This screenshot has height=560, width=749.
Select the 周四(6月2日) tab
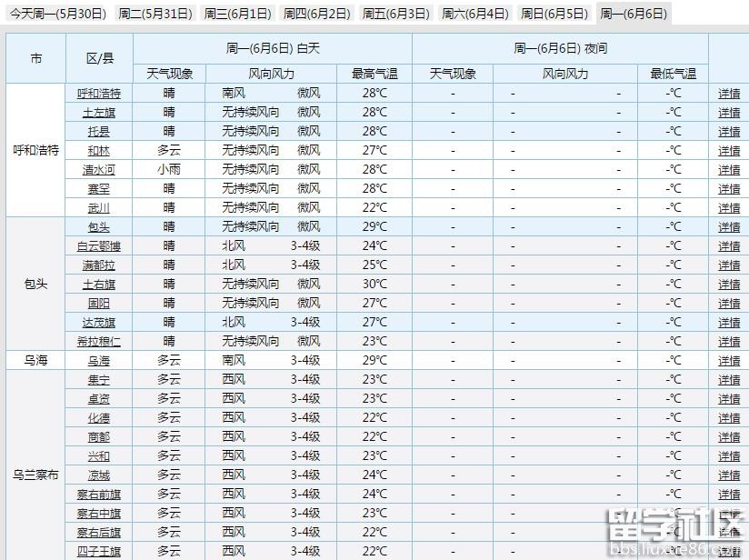click(x=316, y=14)
